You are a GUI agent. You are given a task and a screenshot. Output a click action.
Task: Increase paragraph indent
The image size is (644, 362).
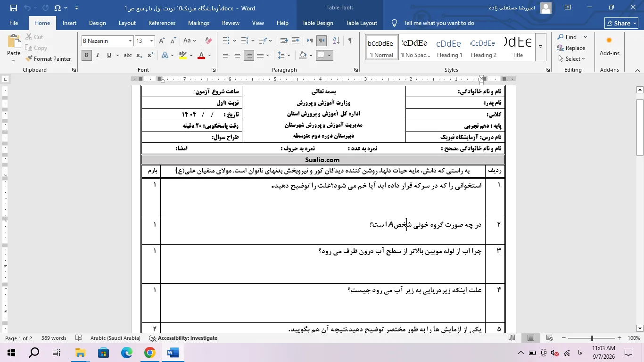tap(296, 41)
